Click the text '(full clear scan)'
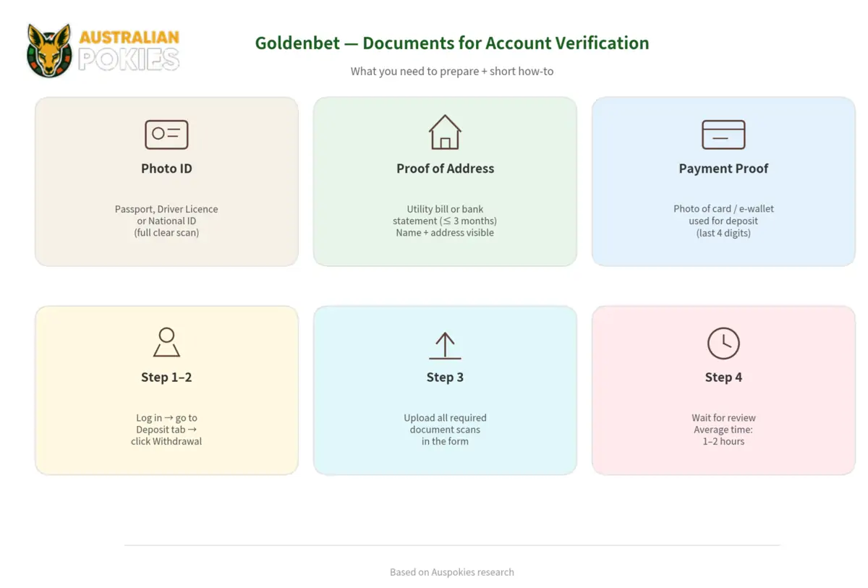The image size is (868, 588). [x=166, y=233]
